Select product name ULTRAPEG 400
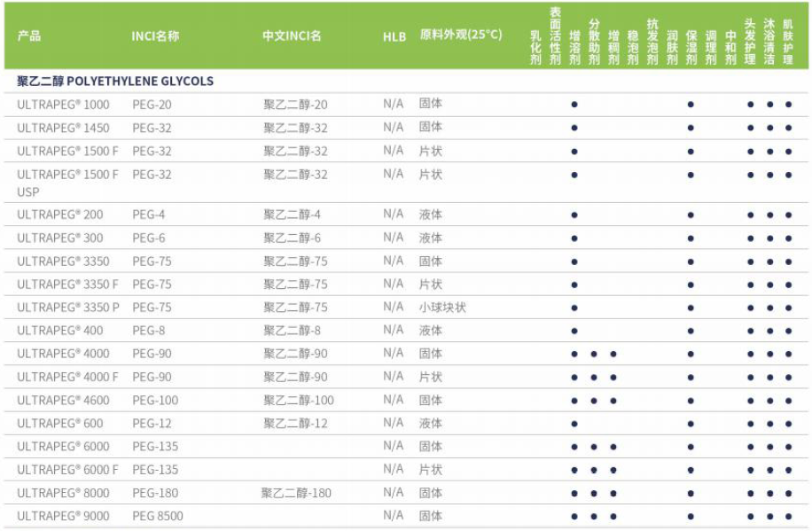 pyautogui.click(x=60, y=331)
